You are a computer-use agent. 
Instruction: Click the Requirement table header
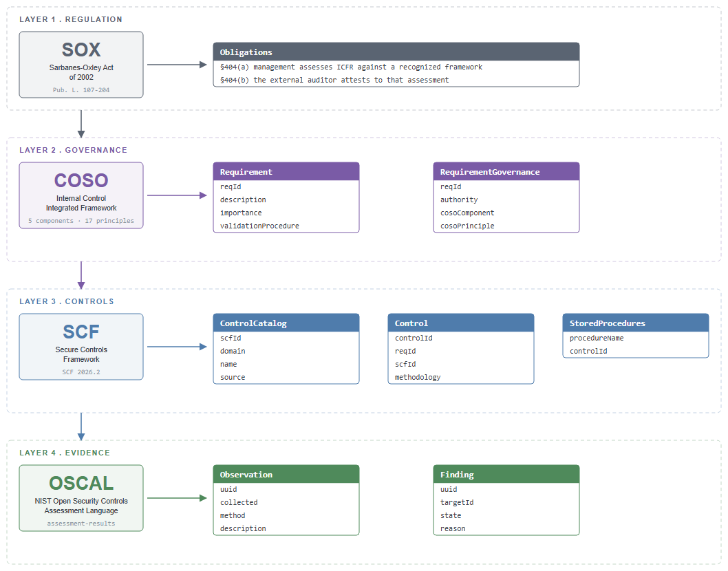(286, 172)
